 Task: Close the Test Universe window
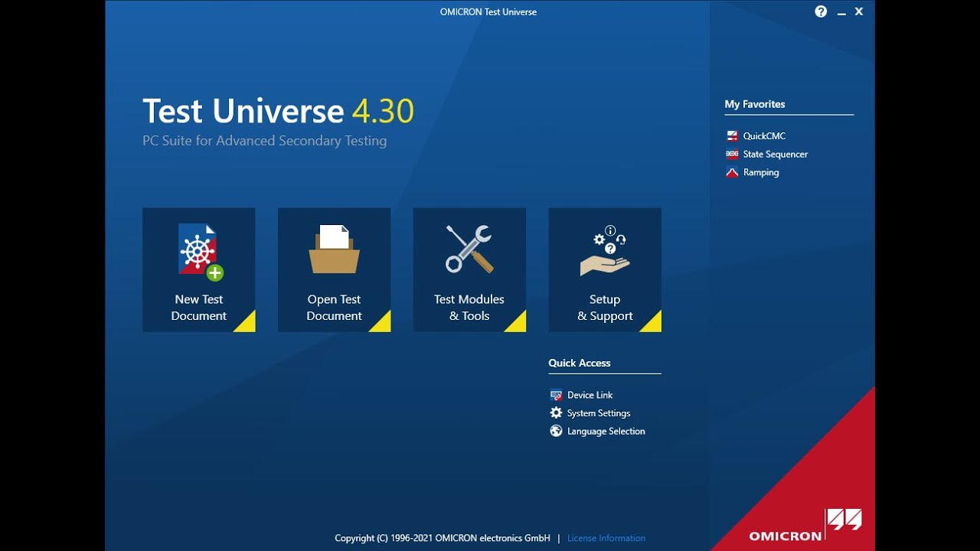859,11
